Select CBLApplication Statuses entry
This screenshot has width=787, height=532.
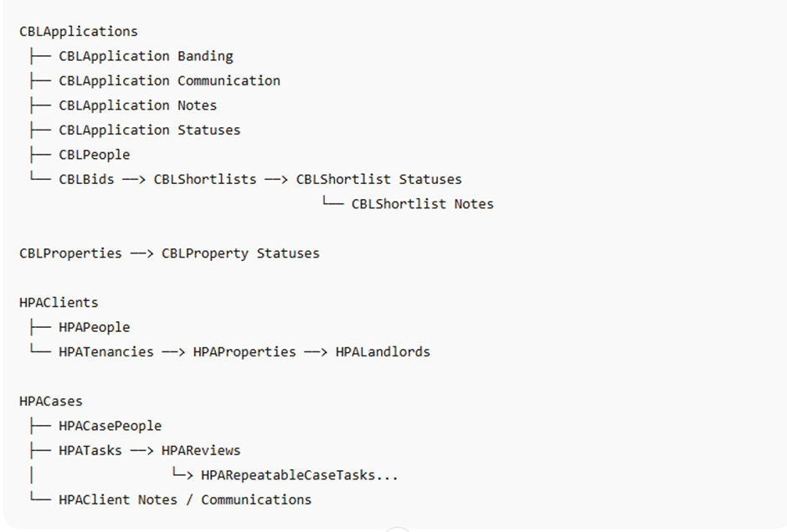tap(150, 130)
